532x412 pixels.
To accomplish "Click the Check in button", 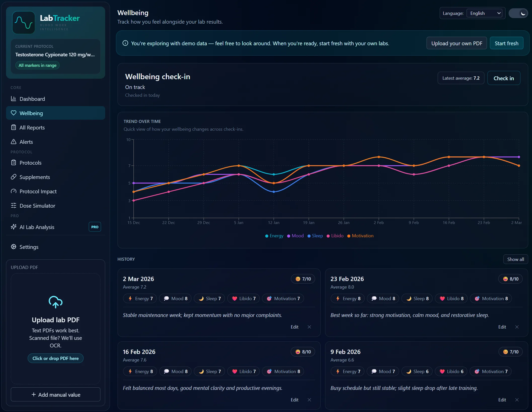I will pyautogui.click(x=504, y=78).
